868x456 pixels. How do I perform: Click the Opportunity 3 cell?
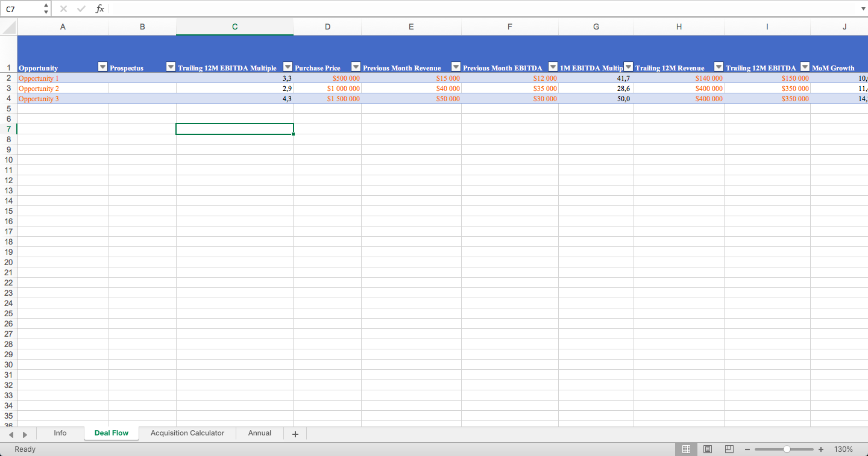[63, 99]
